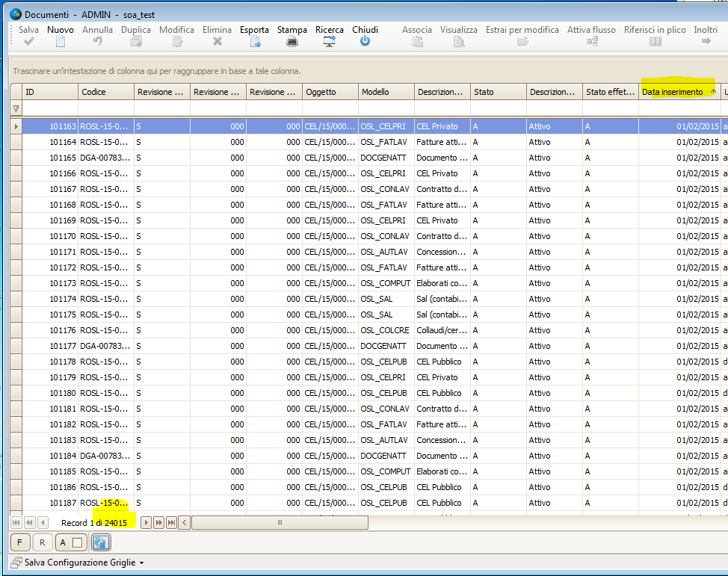Open the Ricerca search tool
Image resolution: width=728 pixels, height=576 pixels.
pyautogui.click(x=329, y=42)
